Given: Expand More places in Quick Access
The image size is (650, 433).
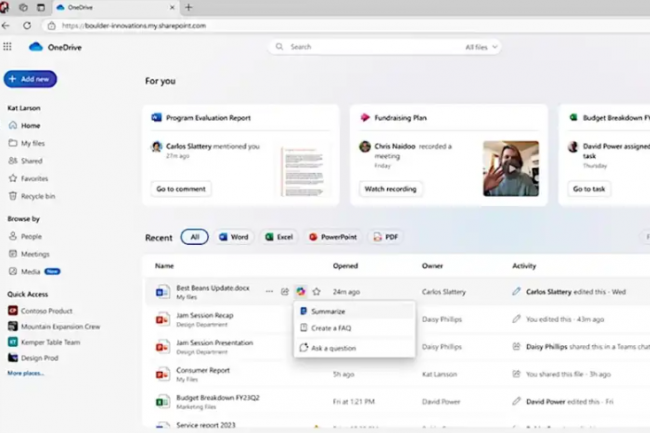Looking at the screenshot, I should (26, 373).
